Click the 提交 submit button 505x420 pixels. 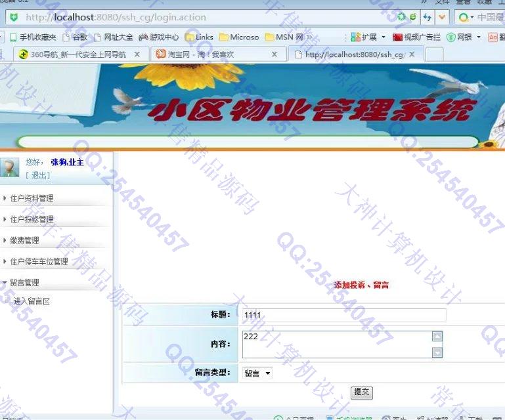pos(361,392)
